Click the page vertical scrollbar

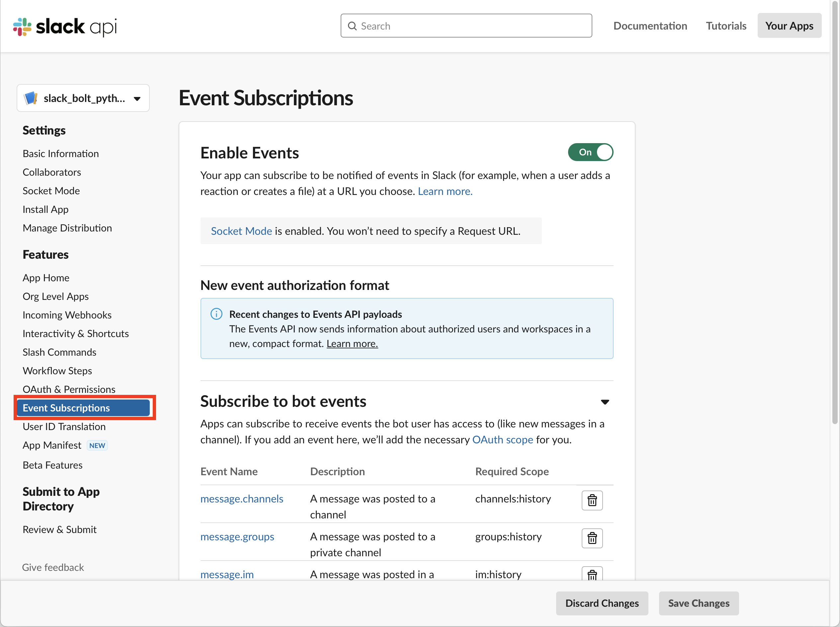point(835,213)
